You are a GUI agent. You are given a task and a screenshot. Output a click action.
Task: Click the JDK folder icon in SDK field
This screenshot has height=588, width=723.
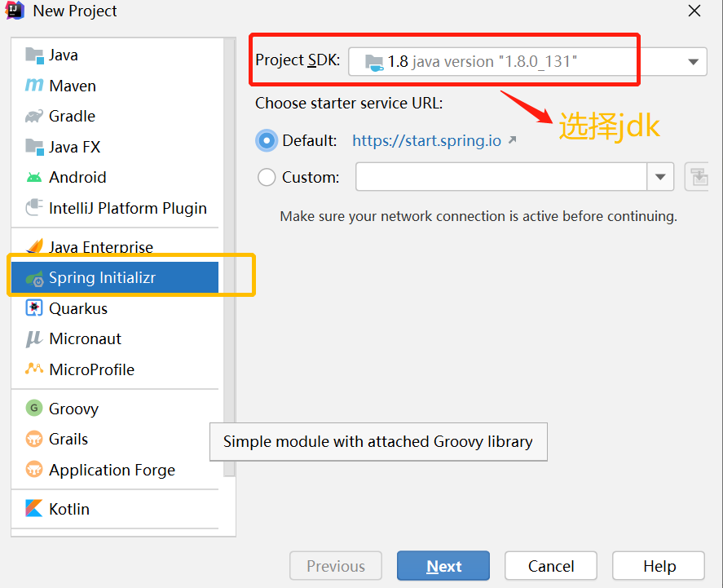pos(374,62)
